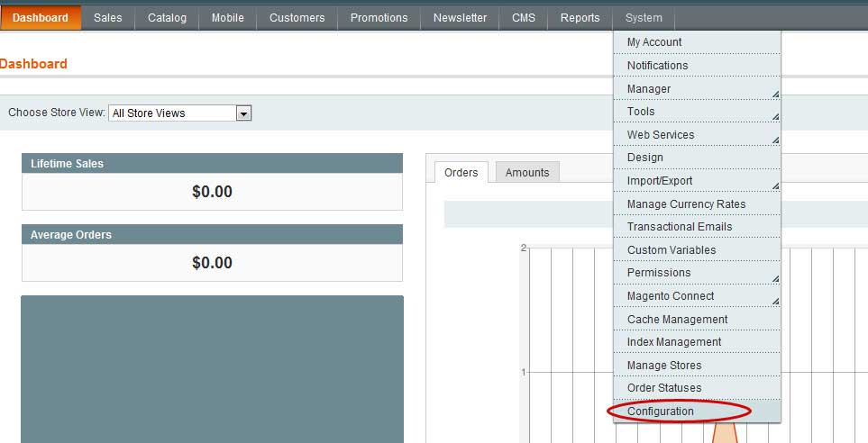
Task: Open Order Statuses
Action: pyautogui.click(x=697, y=388)
